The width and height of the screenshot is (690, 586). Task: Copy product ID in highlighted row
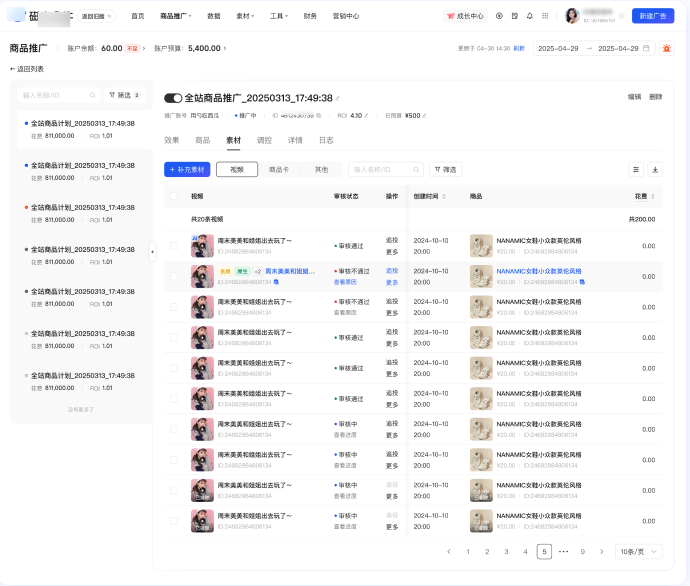(x=582, y=282)
